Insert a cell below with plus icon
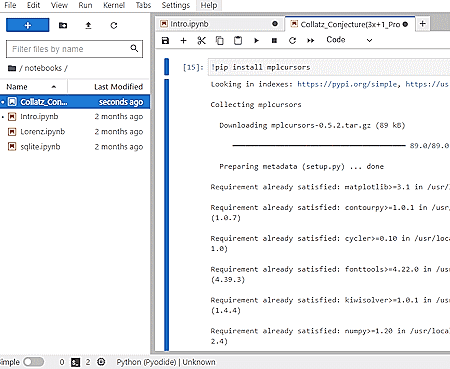The image size is (450, 369). pos(183,41)
